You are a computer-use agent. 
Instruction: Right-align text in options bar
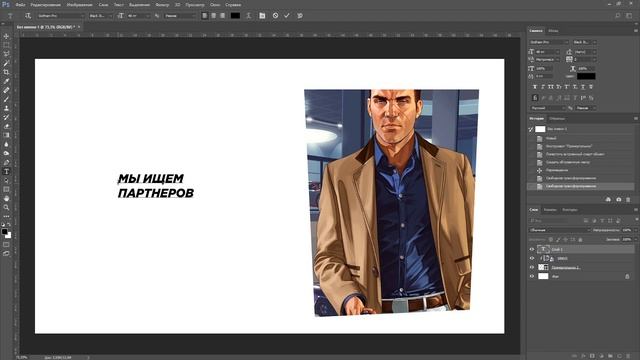[x=222, y=16]
